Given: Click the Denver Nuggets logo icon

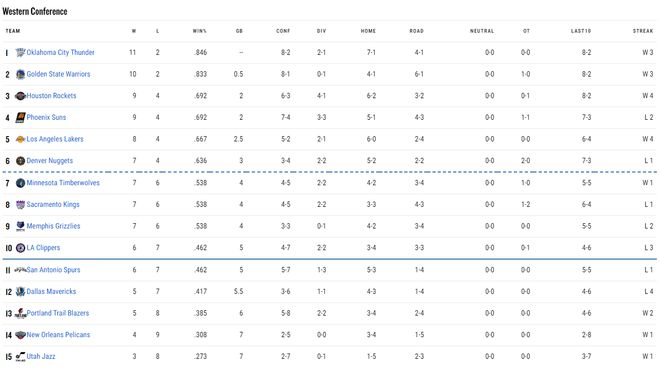Looking at the screenshot, I should pos(20,161).
